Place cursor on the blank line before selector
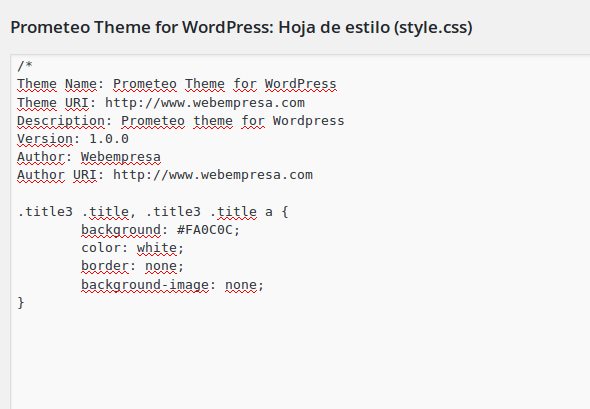 tap(151, 193)
